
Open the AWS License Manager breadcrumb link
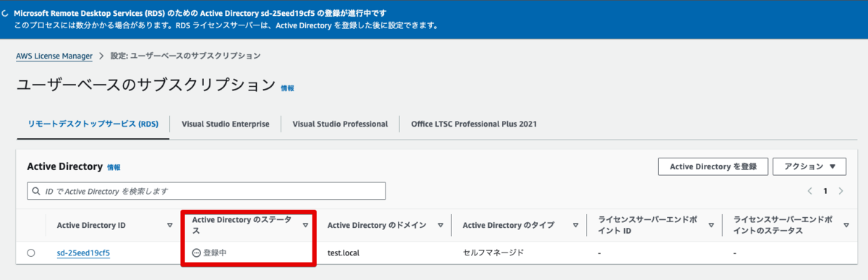[54, 56]
